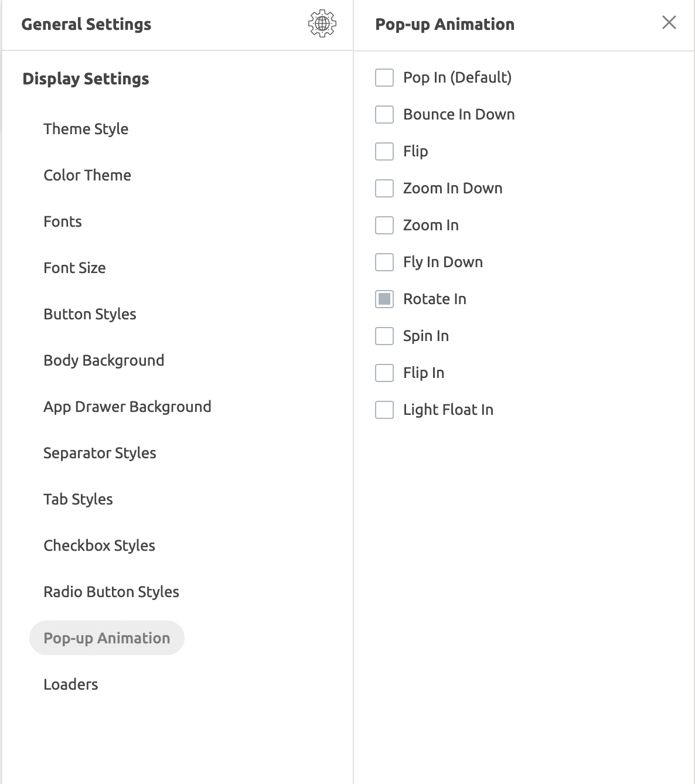The width and height of the screenshot is (695, 784).
Task: Select Zoom In Down checkbox
Action: tap(384, 188)
